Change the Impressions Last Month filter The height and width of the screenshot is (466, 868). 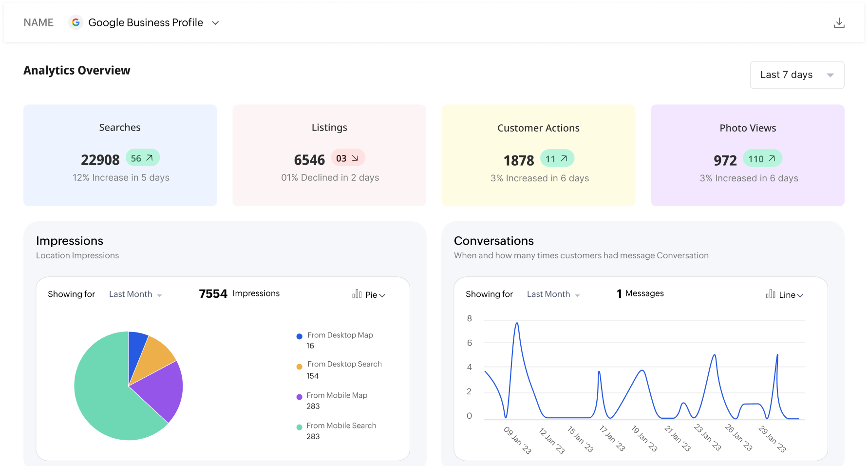135,294
